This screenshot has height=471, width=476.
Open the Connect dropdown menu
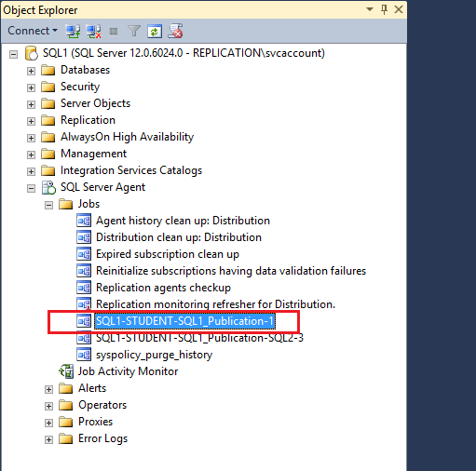33,31
